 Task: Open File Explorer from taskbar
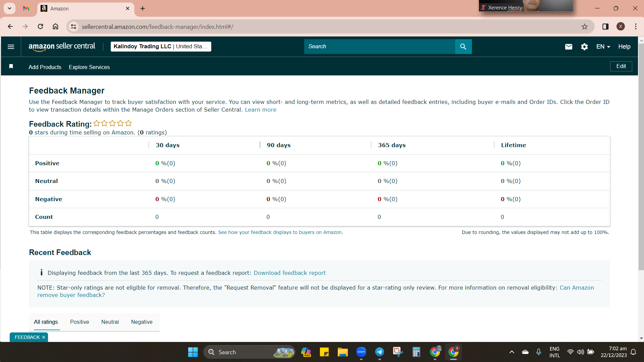[342, 352]
